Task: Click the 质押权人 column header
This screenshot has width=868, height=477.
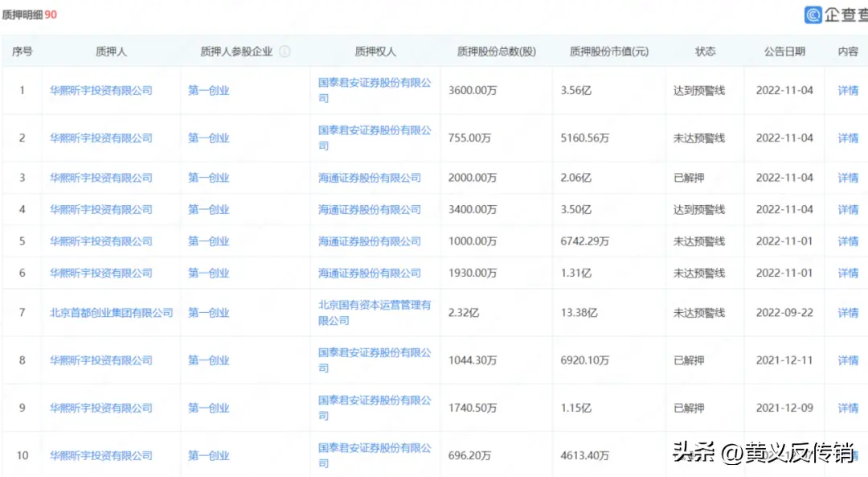Action: click(x=375, y=51)
